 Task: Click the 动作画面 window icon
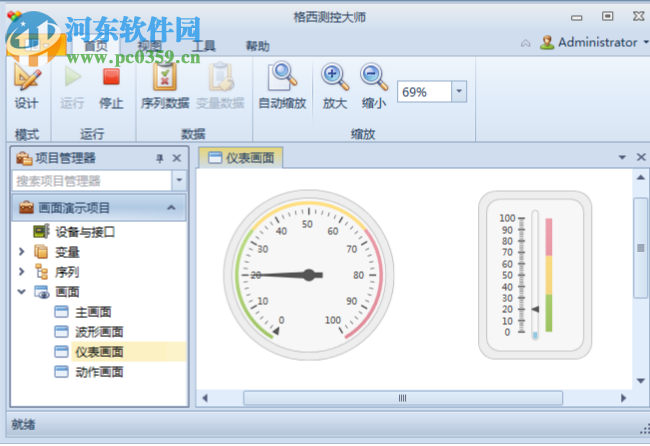click(61, 371)
